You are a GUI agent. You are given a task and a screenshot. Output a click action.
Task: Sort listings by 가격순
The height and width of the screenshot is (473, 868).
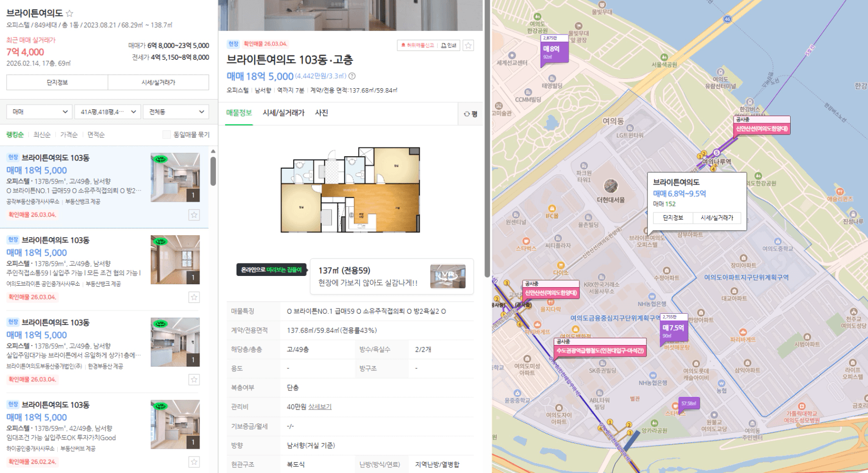[x=69, y=135]
